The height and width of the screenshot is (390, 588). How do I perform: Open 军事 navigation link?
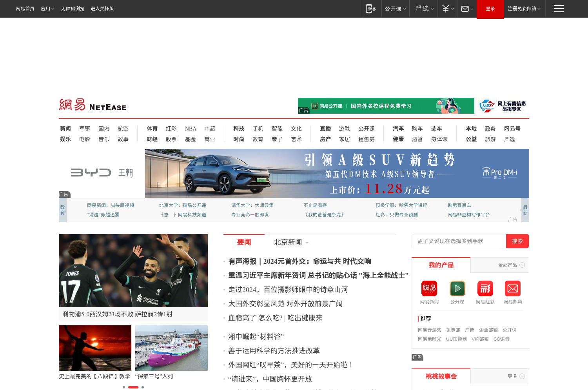(x=85, y=129)
